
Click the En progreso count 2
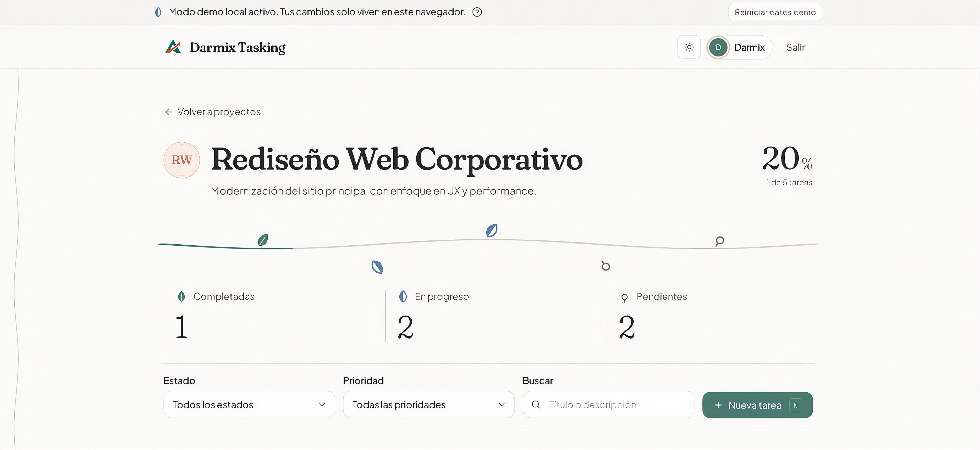[x=405, y=327]
